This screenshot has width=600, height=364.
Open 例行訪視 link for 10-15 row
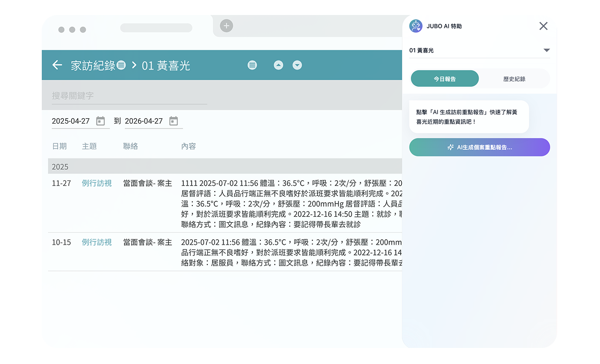pyautogui.click(x=97, y=242)
